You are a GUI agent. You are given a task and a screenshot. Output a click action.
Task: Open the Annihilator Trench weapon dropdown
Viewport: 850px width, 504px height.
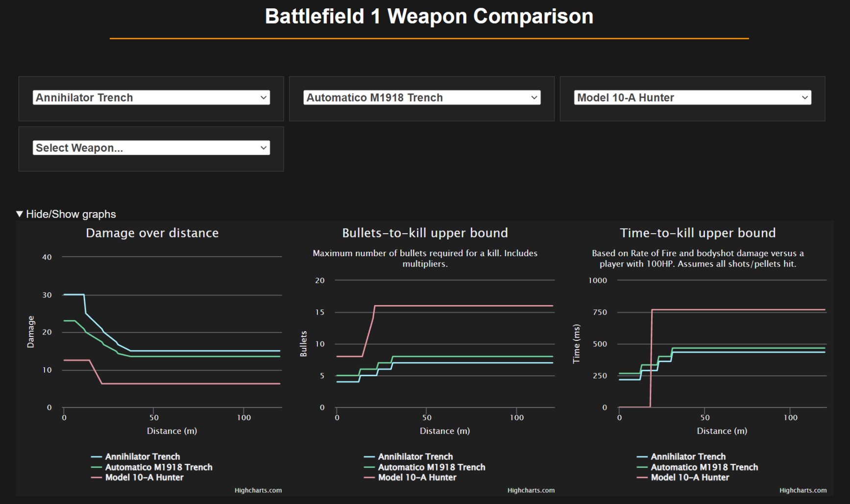(x=151, y=97)
